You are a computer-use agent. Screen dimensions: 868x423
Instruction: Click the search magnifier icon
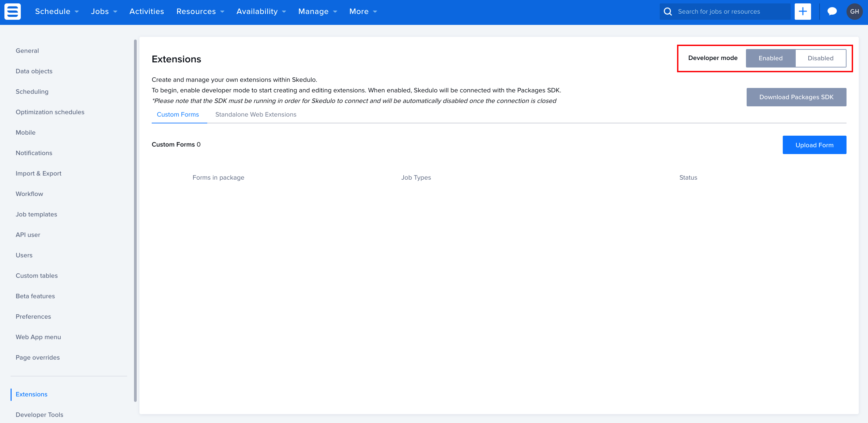[x=668, y=11]
